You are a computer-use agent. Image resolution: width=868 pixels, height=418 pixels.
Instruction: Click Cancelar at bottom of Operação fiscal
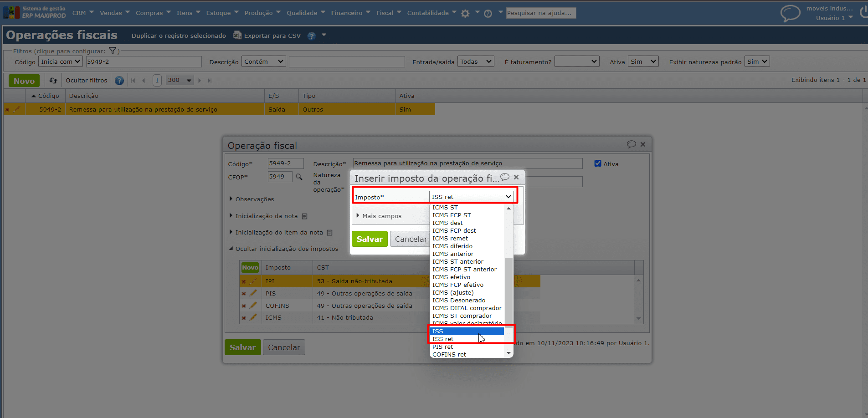[x=284, y=347]
